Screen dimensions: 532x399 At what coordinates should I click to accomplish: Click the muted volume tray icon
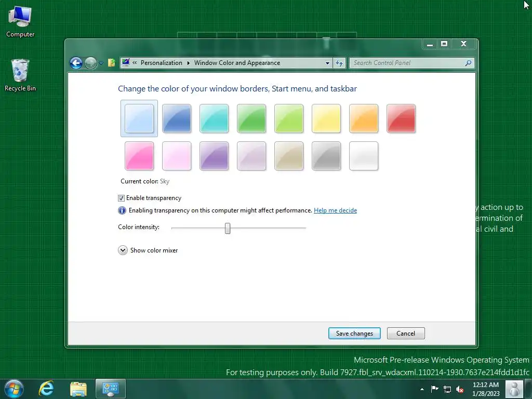460,389
